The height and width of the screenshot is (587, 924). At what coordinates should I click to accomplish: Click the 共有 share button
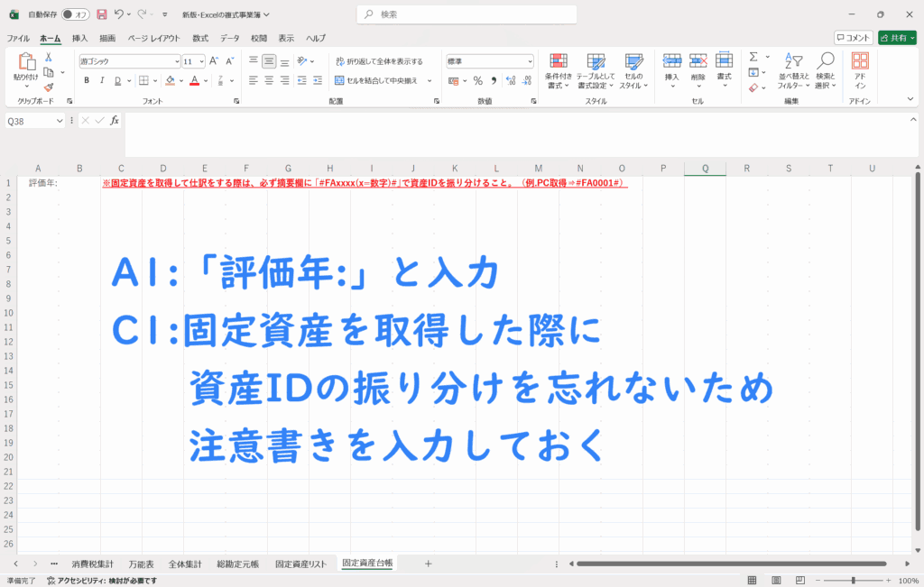897,38
